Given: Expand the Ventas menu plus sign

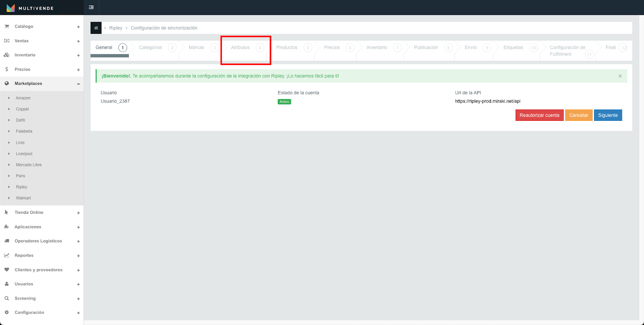Looking at the screenshot, I should pyautogui.click(x=78, y=41).
